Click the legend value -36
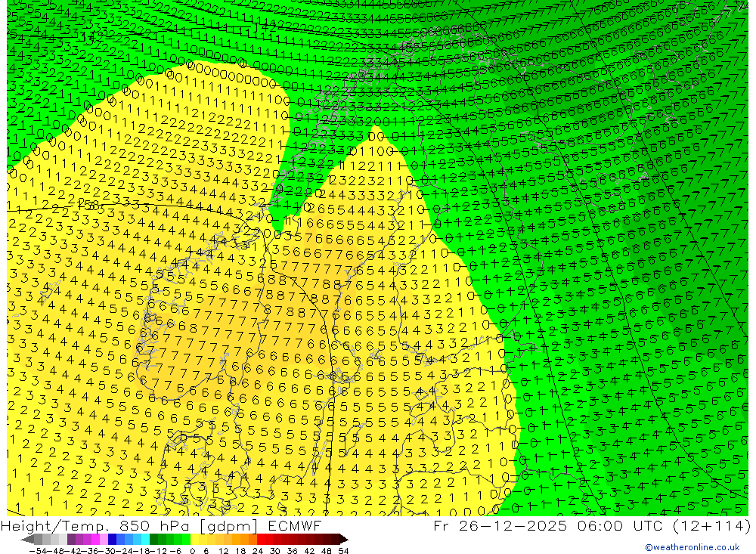The height and width of the screenshot is (554, 756). (90, 551)
